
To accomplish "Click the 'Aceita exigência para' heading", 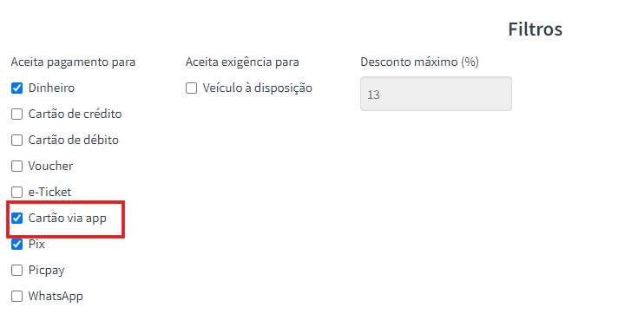I will pos(242,62).
